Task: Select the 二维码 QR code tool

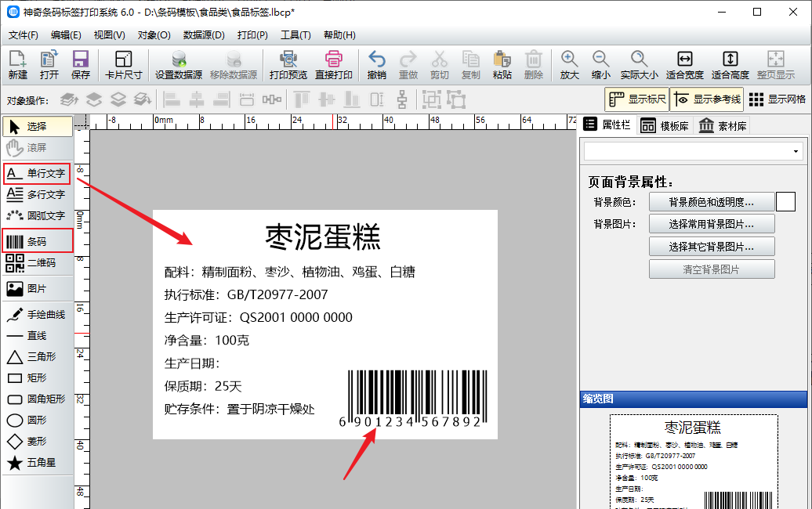Action: click(x=37, y=263)
